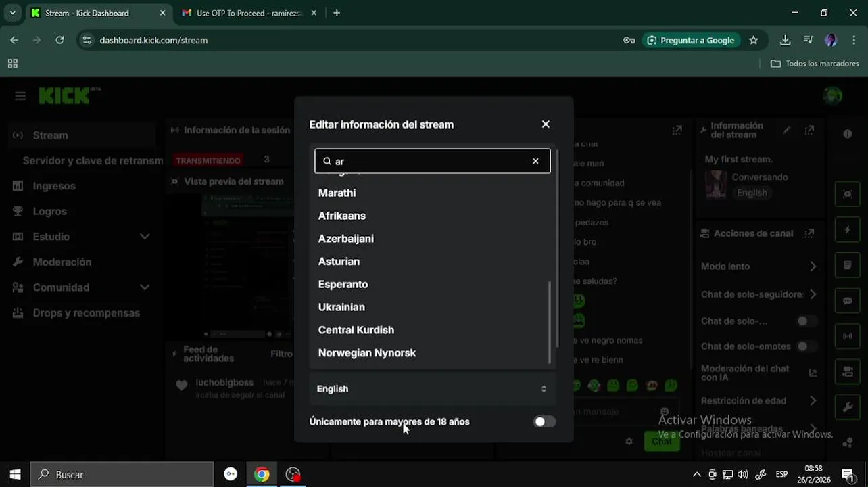Click the Chat send button
868x487 pixels.
pos(662,441)
